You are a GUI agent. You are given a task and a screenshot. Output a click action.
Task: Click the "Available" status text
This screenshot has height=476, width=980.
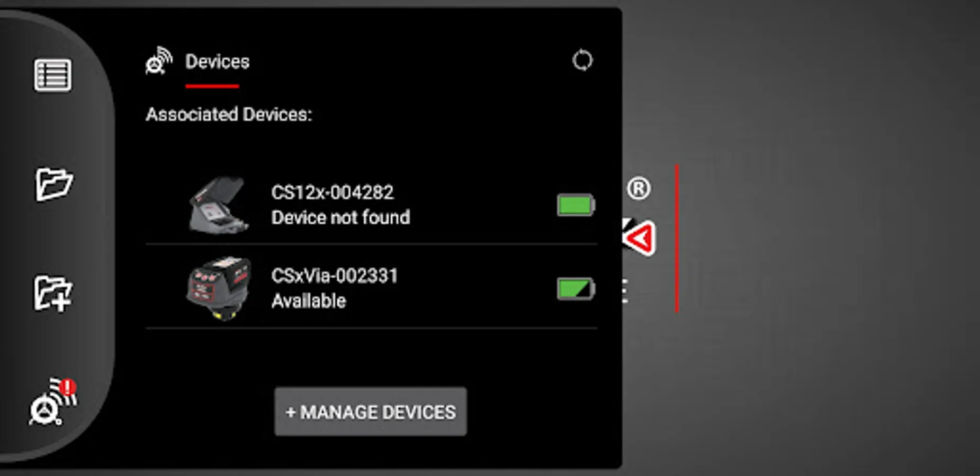tap(309, 301)
